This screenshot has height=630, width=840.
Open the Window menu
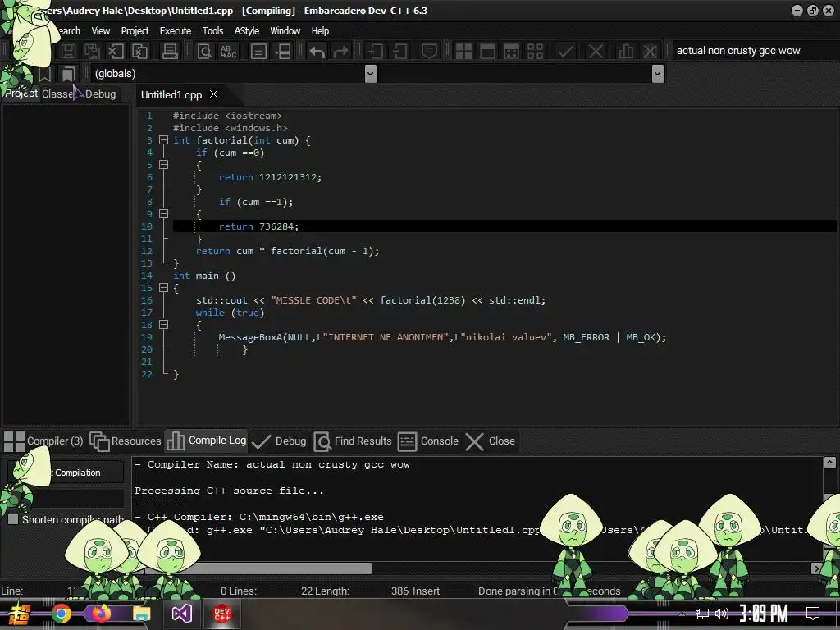(x=285, y=31)
